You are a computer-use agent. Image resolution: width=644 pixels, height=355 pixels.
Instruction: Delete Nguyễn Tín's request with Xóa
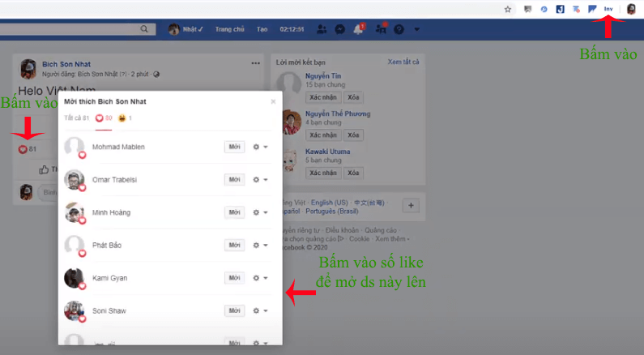[x=353, y=97]
